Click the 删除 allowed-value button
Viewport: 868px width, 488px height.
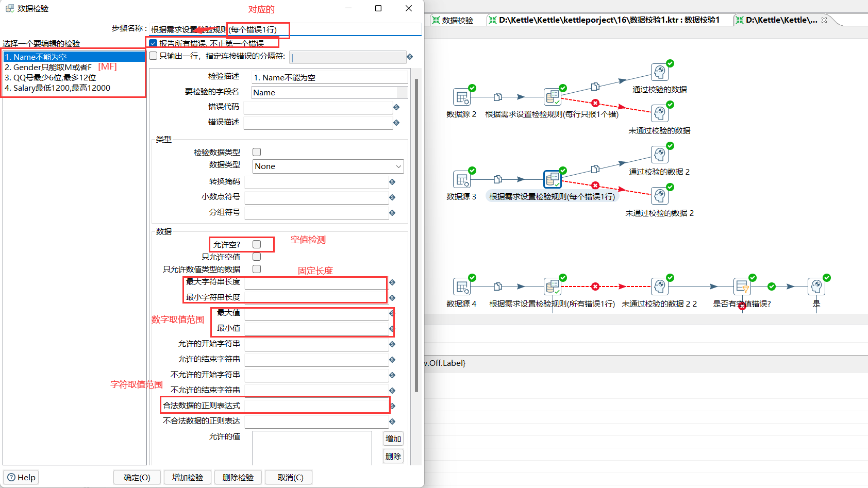coord(393,456)
